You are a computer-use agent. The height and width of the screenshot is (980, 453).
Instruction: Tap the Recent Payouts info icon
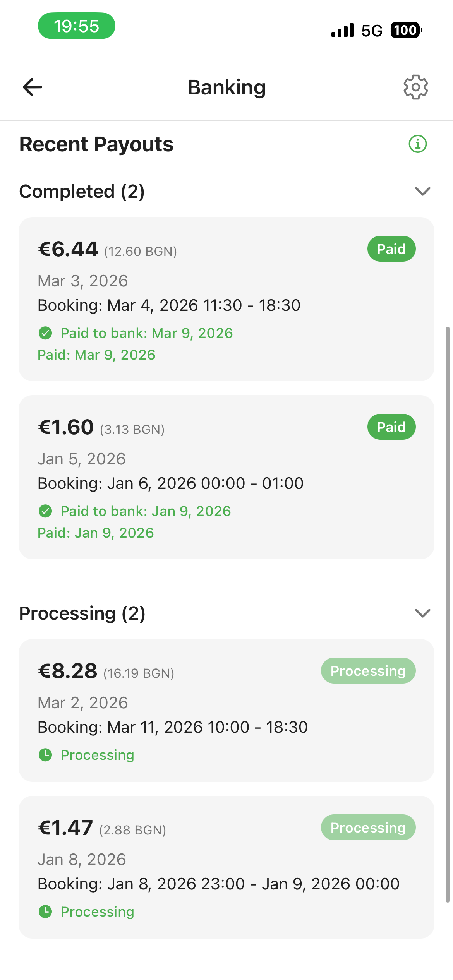click(417, 144)
